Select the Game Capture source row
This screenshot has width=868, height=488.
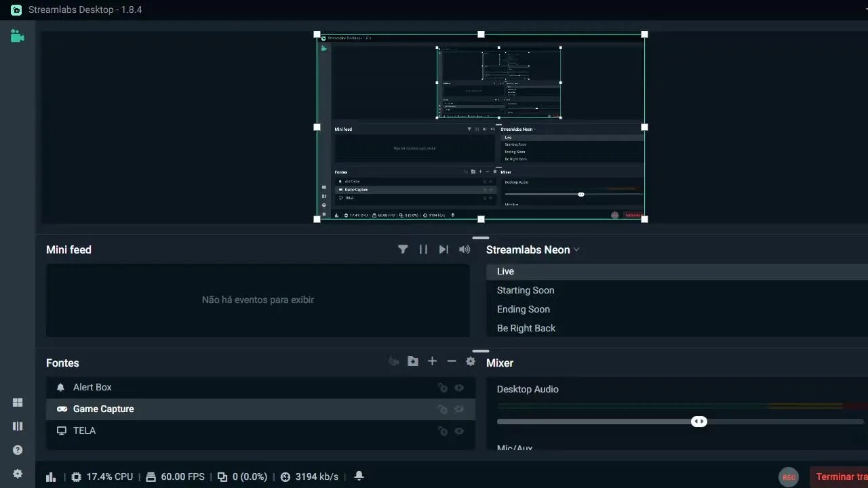[260, 409]
